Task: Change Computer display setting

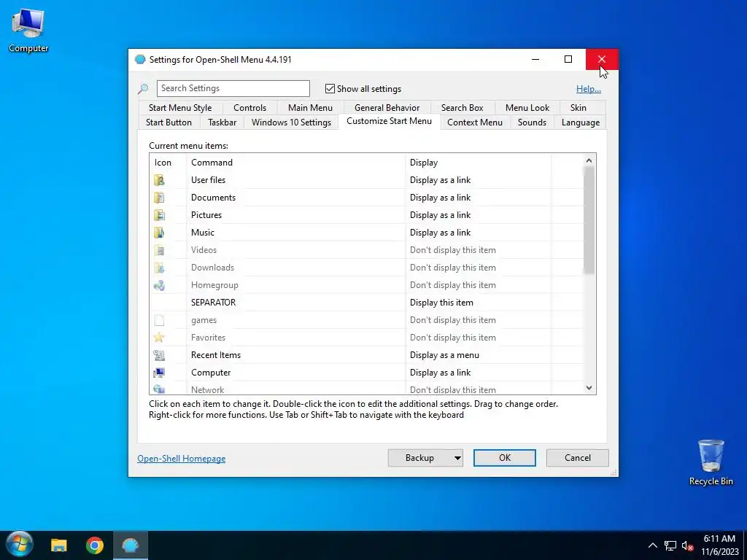Action: (x=440, y=373)
